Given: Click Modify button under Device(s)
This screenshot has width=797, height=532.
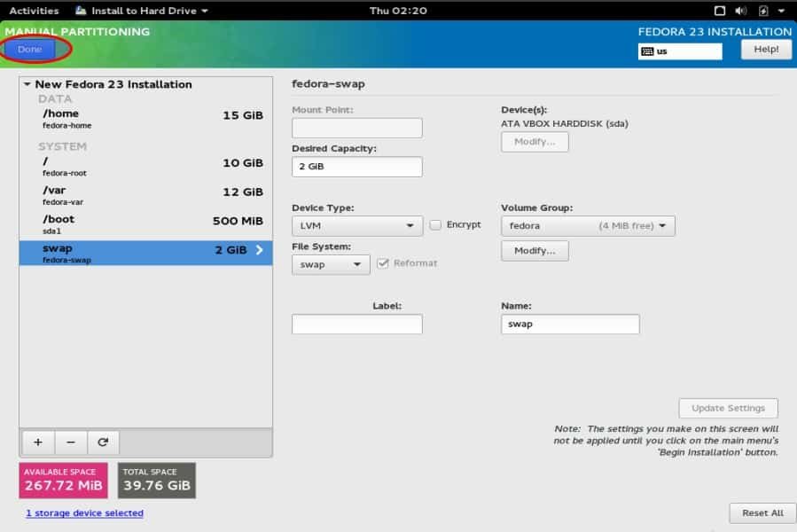Looking at the screenshot, I should tap(535, 142).
